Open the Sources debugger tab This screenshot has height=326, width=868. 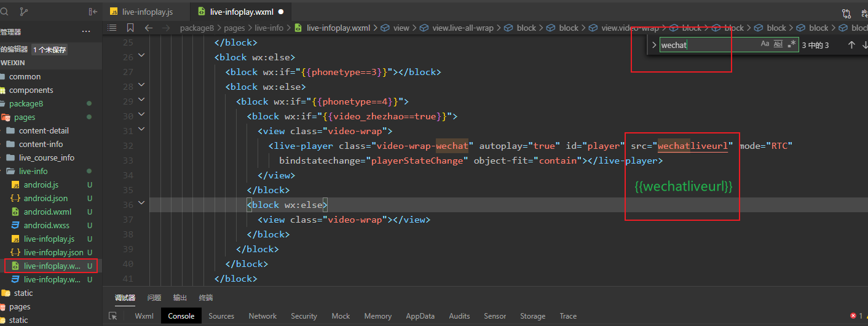221,316
